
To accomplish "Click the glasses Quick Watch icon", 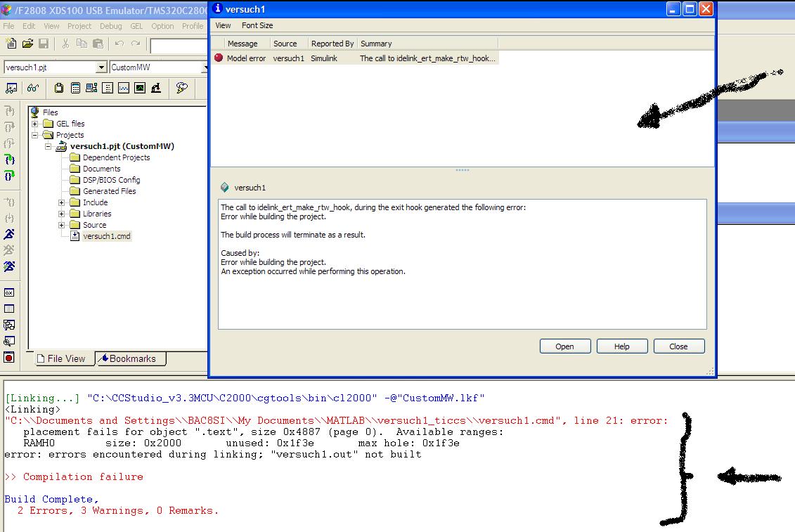I will (32, 88).
